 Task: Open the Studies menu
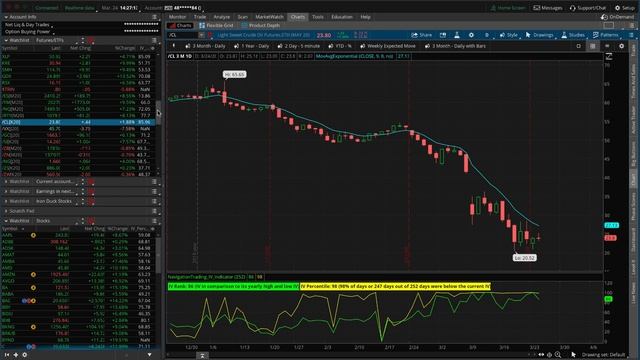point(573,35)
